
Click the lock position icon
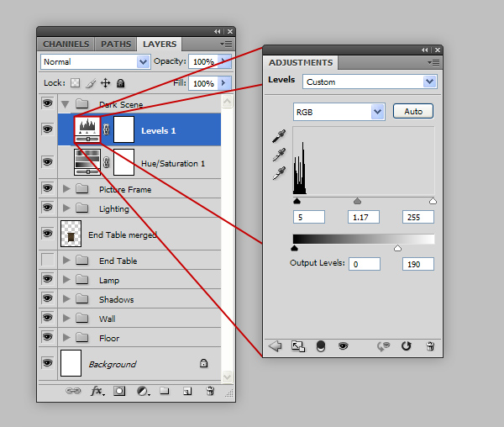[x=105, y=83]
